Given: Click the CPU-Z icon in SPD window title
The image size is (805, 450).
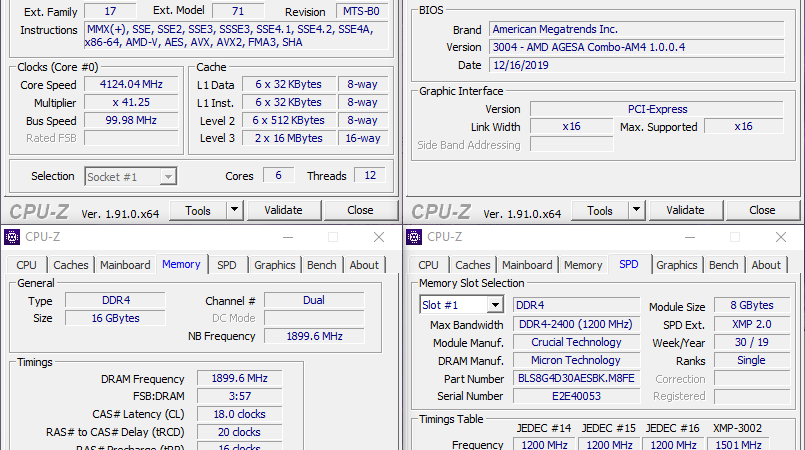Looking at the screenshot, I should tap(414, 237).
